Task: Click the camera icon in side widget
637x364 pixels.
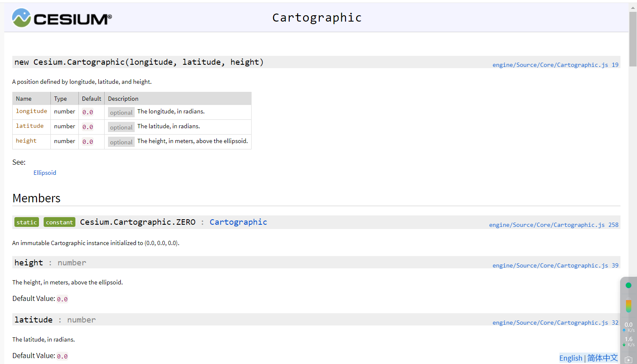Action: tap(629, 360)
